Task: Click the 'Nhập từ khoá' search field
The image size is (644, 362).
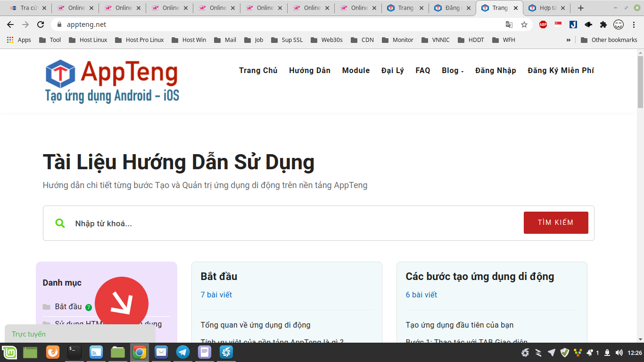Action: point(297,223)
